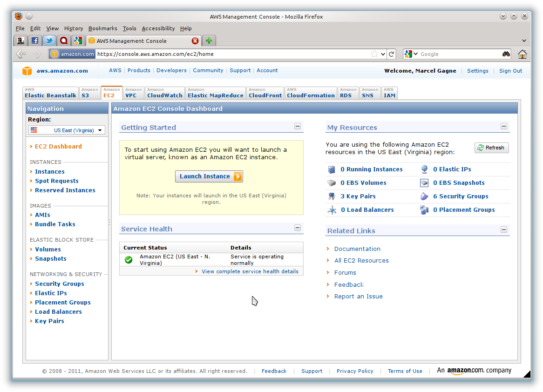Open the Settings link
The width and height of the screenshot is (543, 392).
[x=477, y=71]
